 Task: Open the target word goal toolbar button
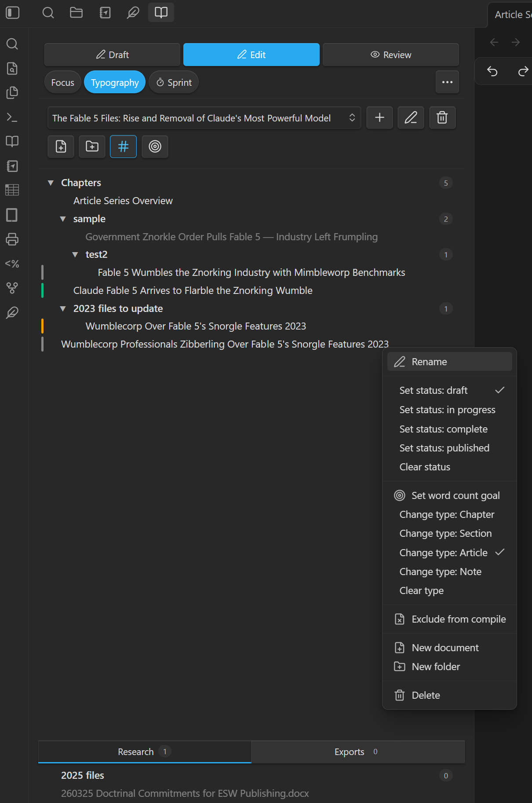pyautogui.click(x=155, y=146)
